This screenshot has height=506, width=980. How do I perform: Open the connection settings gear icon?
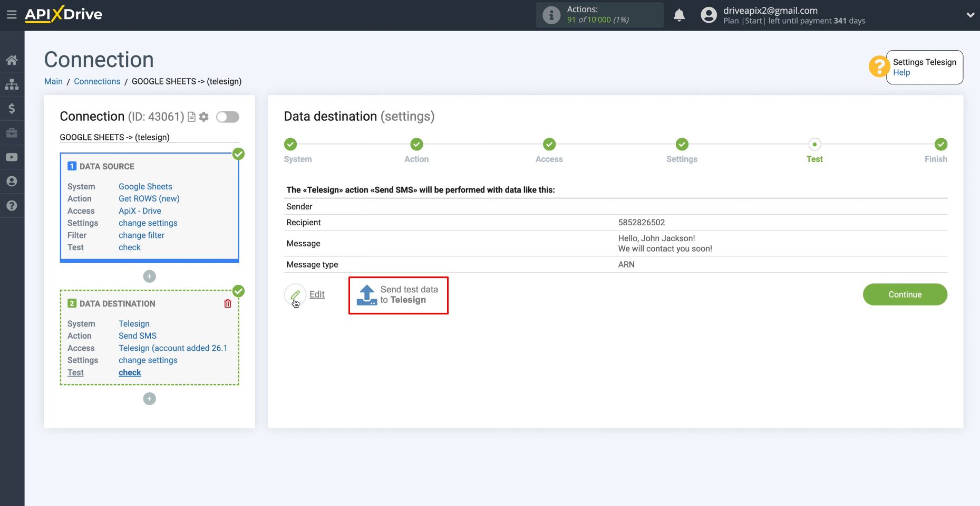click(204, 117)
